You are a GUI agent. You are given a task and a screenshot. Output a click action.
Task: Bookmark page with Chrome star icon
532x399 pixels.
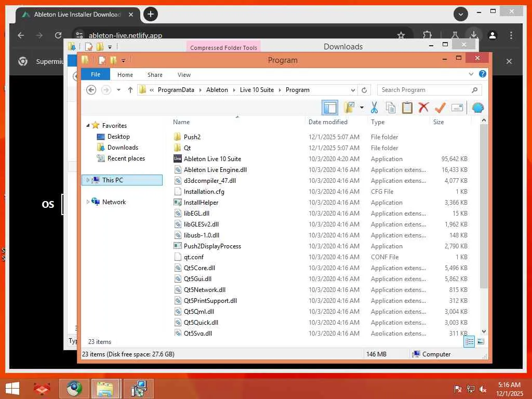[x=401, y=35]
